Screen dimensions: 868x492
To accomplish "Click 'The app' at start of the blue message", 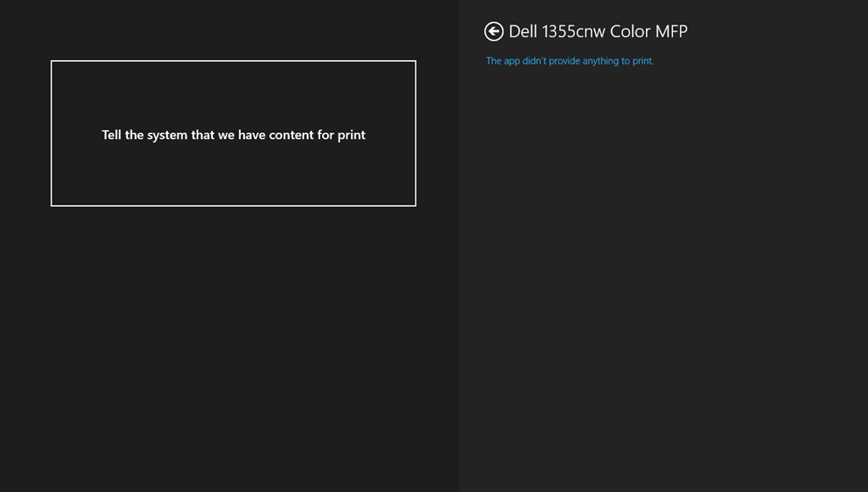I will pyautogui.click(x=503, y=61).
